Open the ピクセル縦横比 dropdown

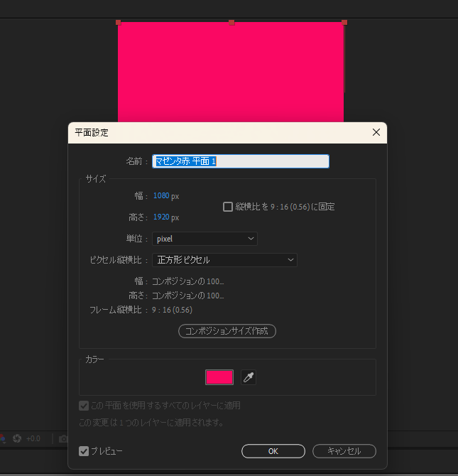(224, 260)
